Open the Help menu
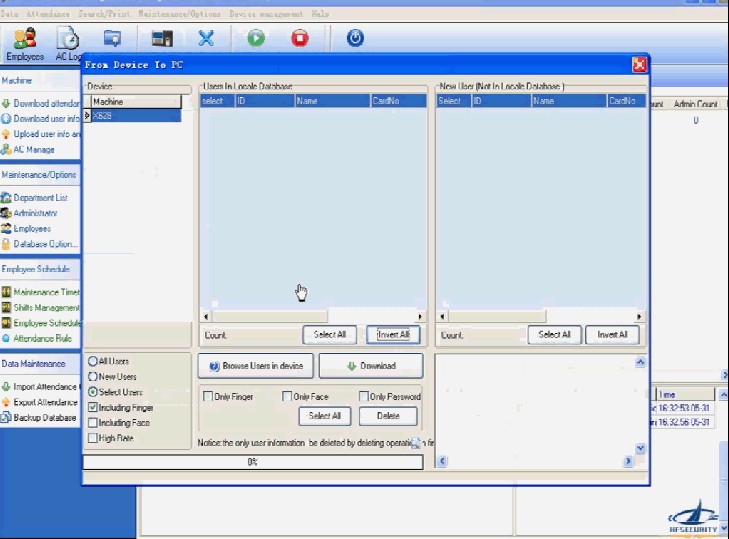Screen dimensions: 729x539 point(320,14)
